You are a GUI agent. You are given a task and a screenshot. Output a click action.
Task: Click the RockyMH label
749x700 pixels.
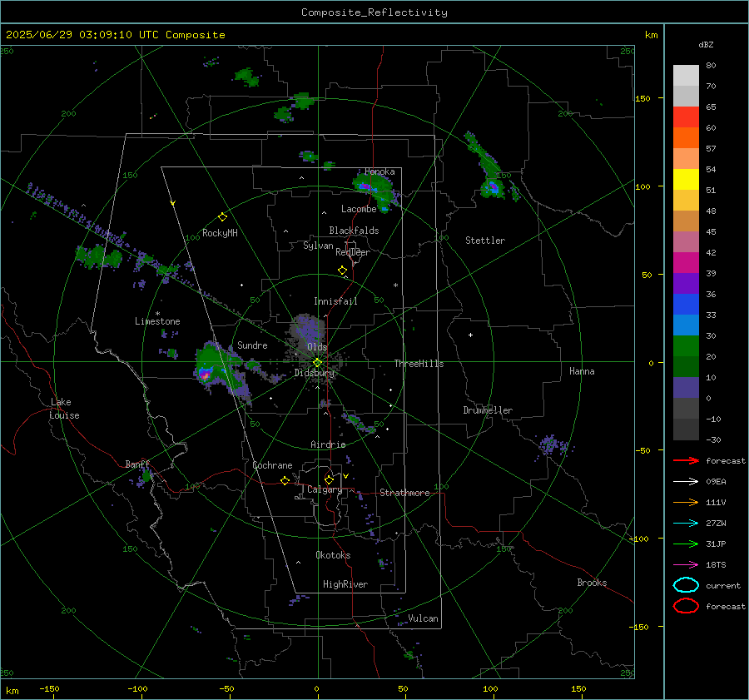pyautogui.click(x=220, y=233)
